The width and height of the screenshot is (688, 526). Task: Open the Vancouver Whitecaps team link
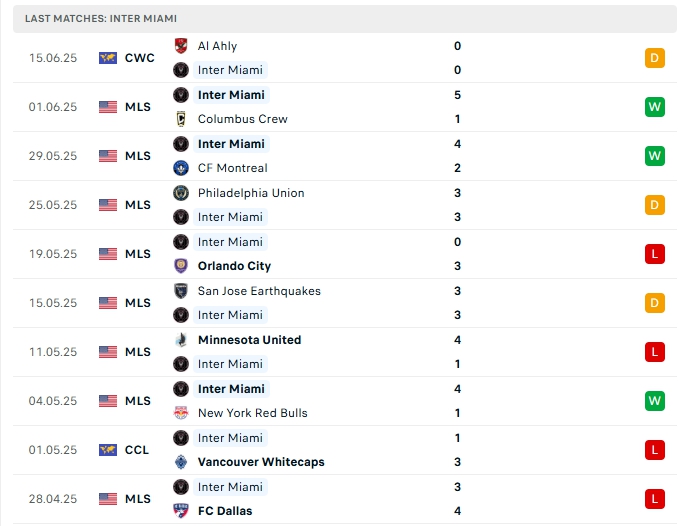(x=261, y=462)
